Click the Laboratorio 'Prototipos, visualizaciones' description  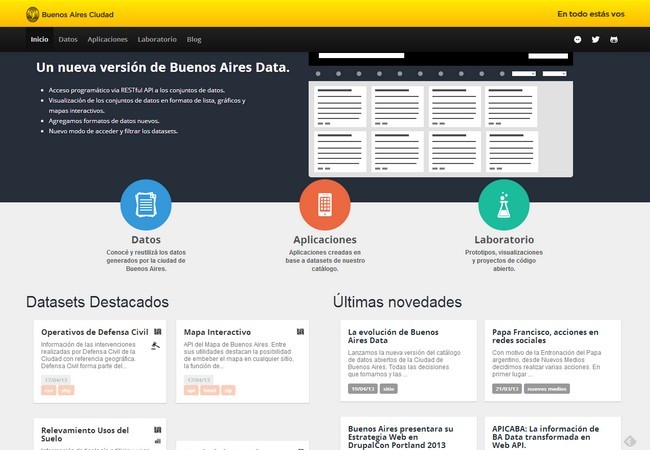point(504,260)
